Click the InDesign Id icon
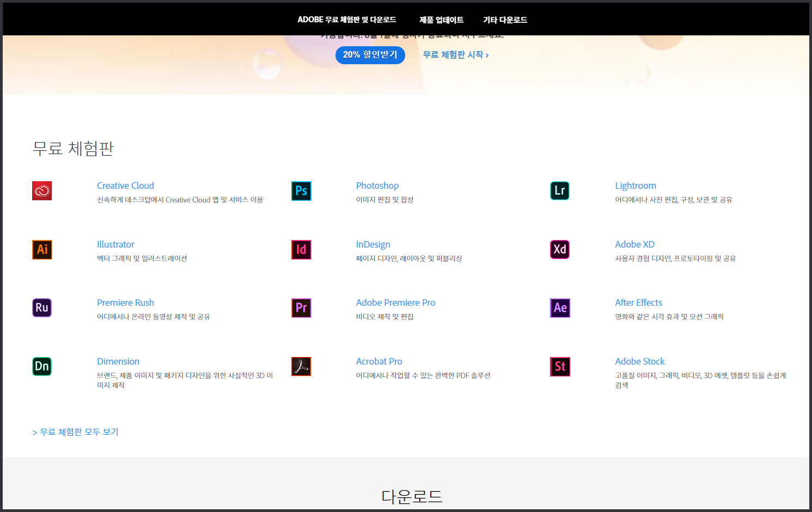Screen dimensions: 812x512 click(x=301, y=250)
